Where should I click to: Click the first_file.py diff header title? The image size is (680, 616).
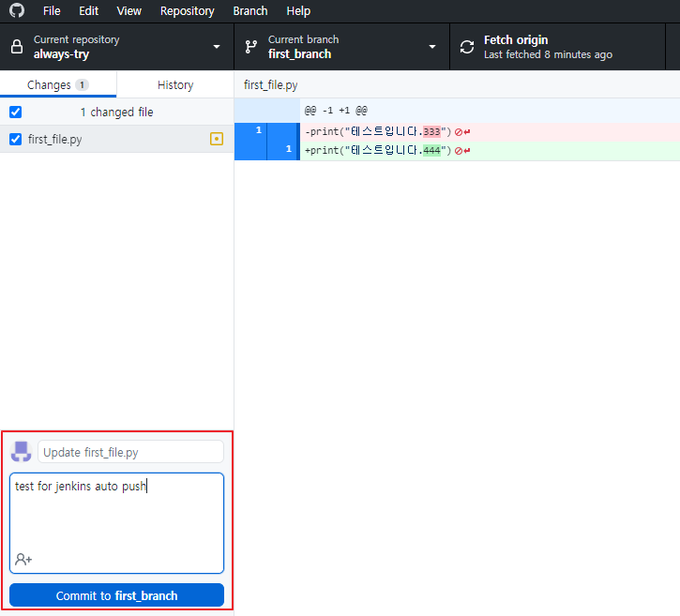(x=271, y=85)
